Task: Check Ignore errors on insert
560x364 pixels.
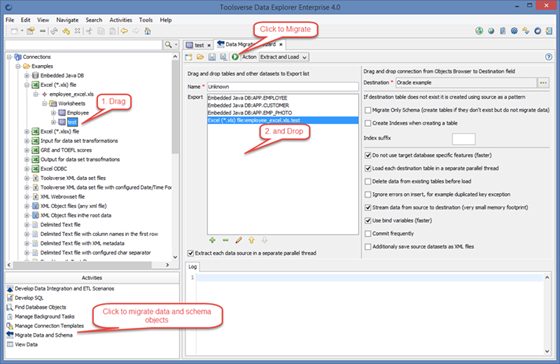Action: click(x=368, y=195)
